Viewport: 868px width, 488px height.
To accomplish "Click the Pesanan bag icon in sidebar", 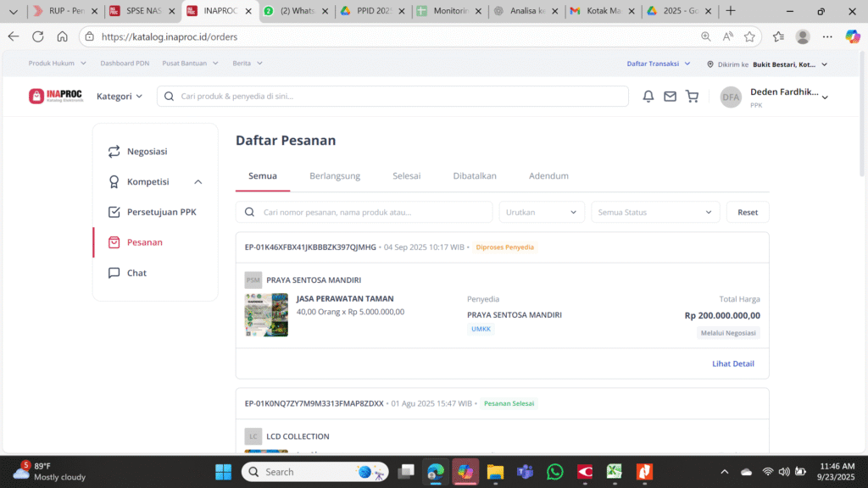I will 114,242.
